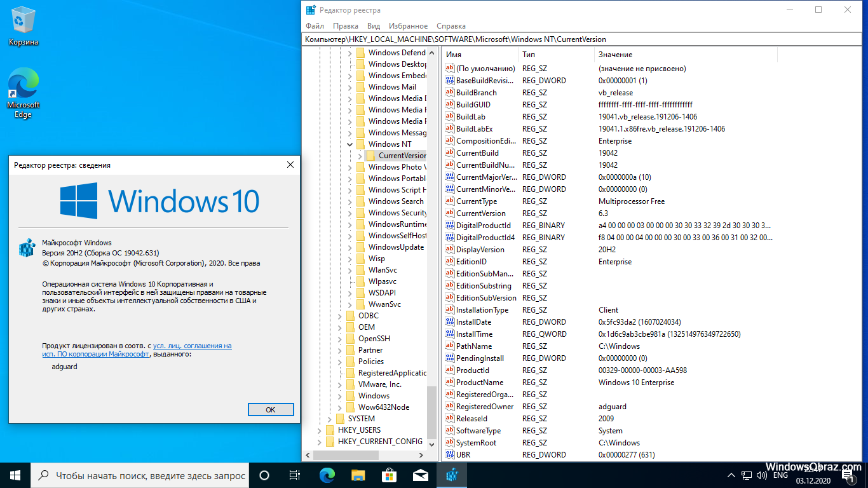Click Task View taskbar icon
Image resolution: width=868 pixels, height=488 pixels.
(x=295, y=475)
